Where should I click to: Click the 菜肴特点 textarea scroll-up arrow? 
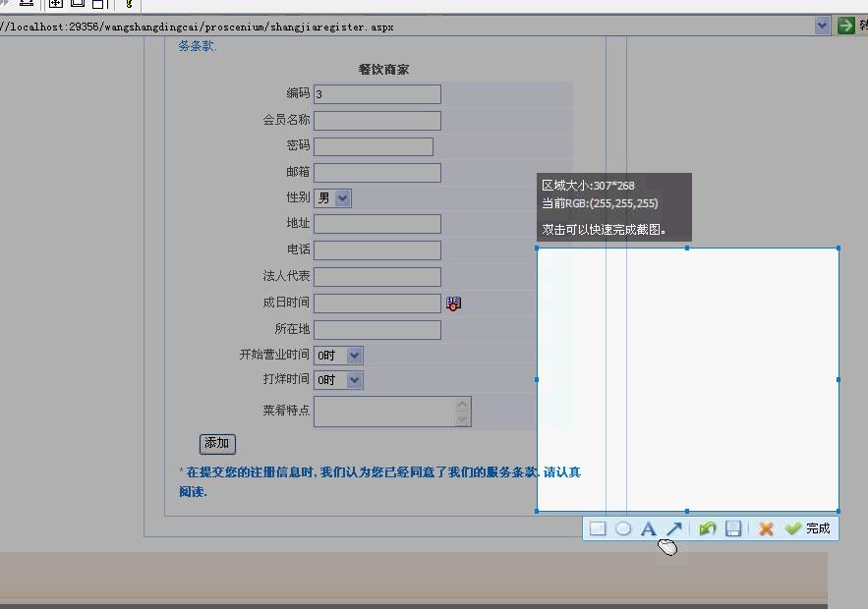[462, 405]
